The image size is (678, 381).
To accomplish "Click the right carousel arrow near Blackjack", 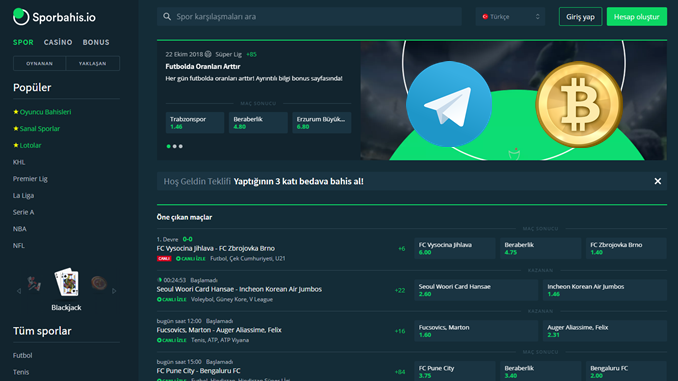I will point(114,291).
